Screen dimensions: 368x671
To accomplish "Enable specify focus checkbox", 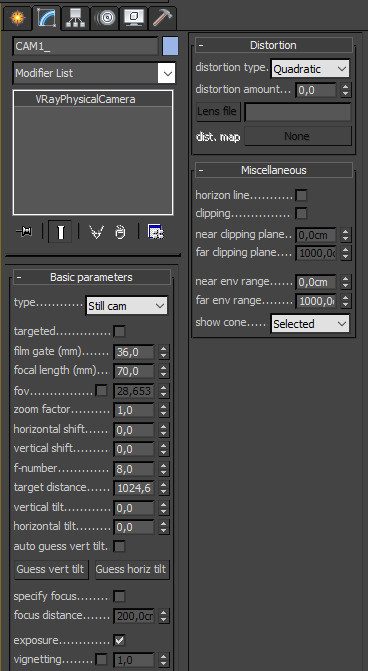I will pos(119,596).
